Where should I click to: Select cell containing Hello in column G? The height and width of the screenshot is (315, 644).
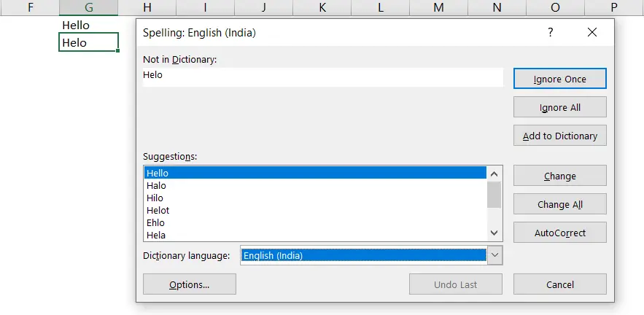(89, 25)
